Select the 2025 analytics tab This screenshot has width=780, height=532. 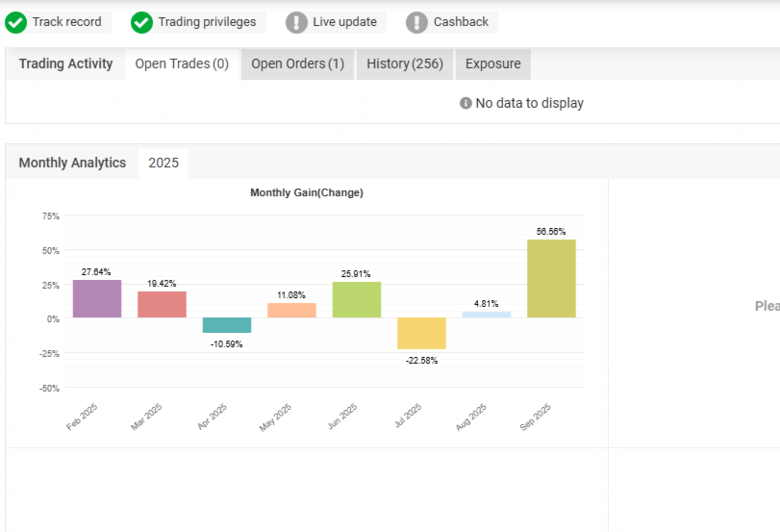[x=164, y=163]
